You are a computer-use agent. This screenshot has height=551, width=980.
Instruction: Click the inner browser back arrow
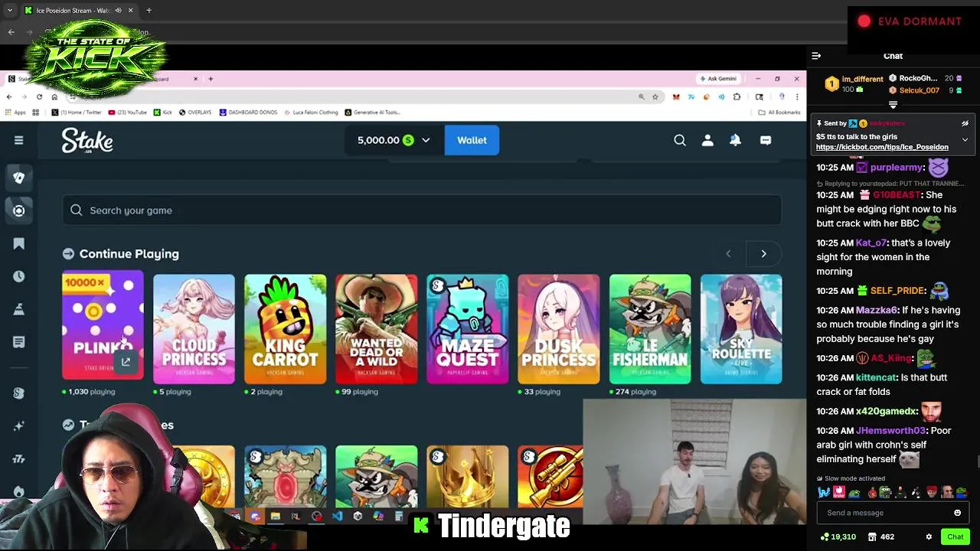click(9, 97)
